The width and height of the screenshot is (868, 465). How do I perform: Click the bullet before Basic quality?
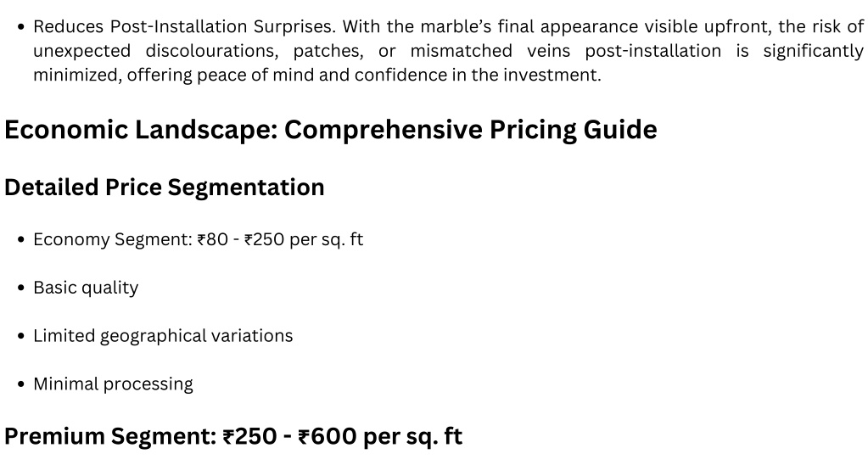point(21,288)
